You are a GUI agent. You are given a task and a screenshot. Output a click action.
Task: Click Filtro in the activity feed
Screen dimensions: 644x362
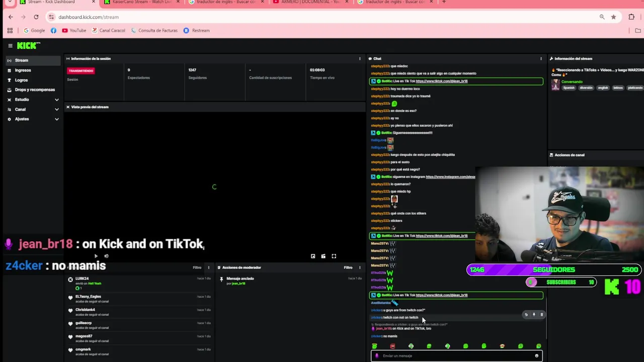[x=197, y=267]
